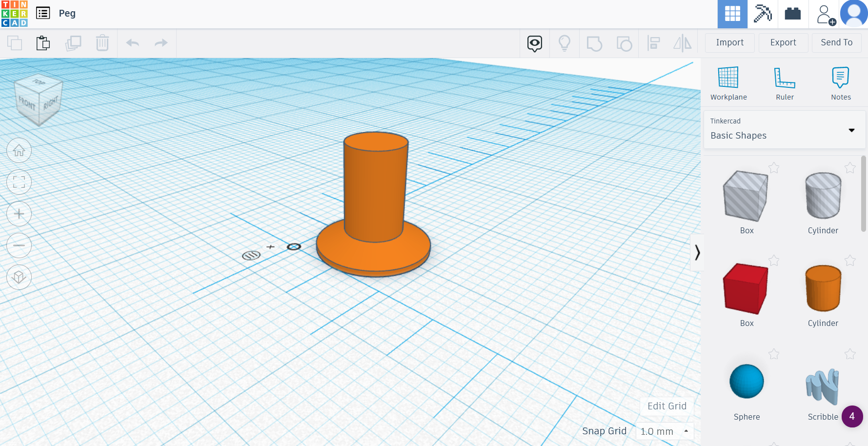This screenshot has width=868, height=446.
Task: Click the Align tool icon
Action: [x=654, y=43]
